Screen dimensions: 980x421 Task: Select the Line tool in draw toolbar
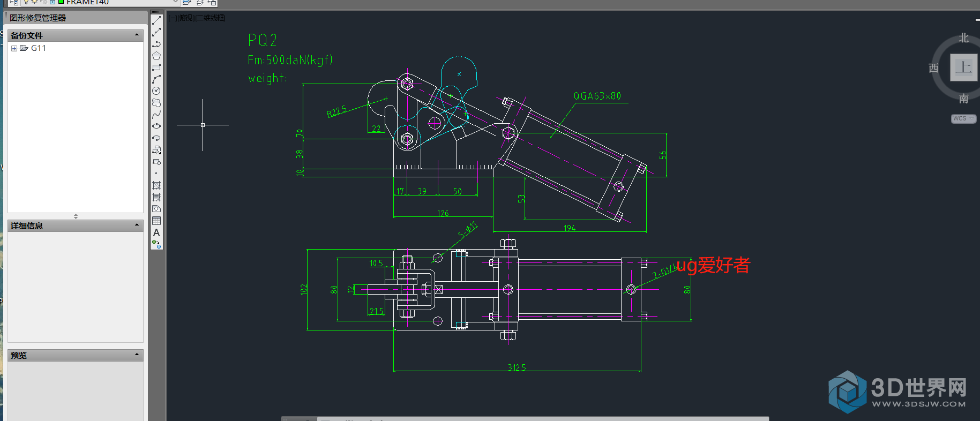click(156, 20)
